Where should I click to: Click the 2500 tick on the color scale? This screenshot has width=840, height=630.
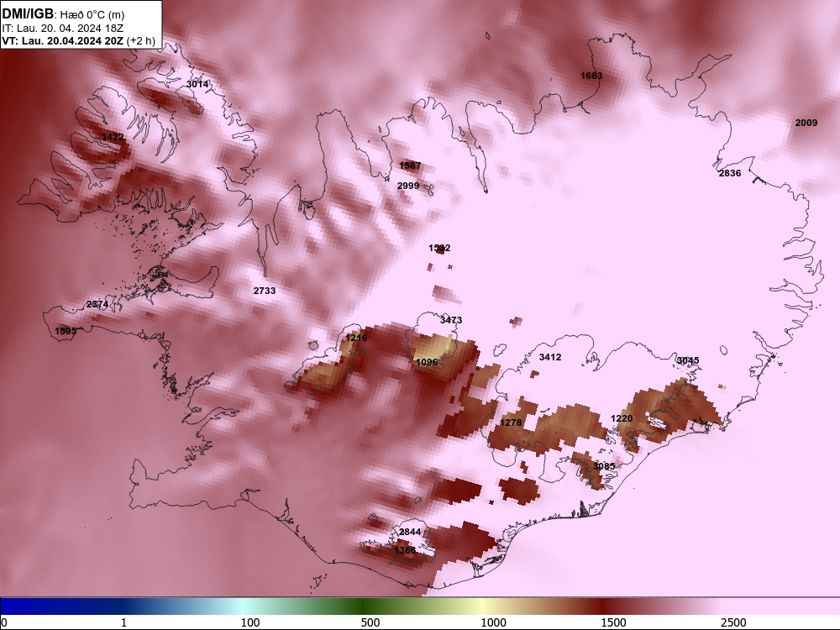(x=733, y=622)
